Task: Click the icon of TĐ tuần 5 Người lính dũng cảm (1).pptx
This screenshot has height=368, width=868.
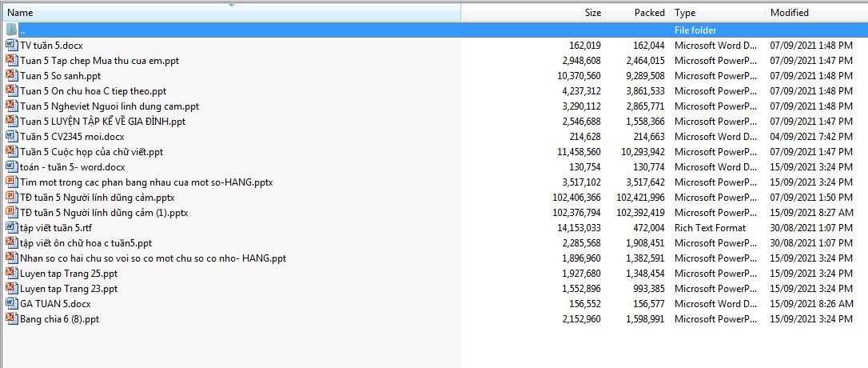Action: 11,213
